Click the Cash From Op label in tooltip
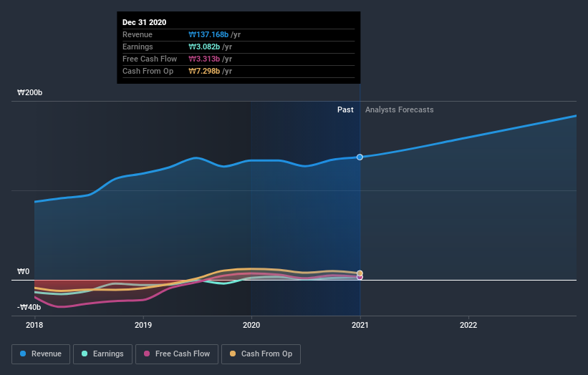This screenshot has height=375, width=588. pos(148,71)
